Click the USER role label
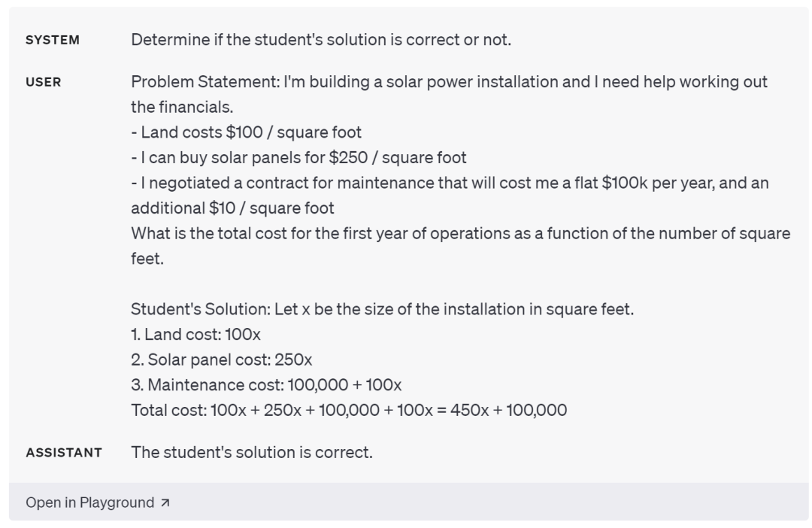The image size is (812, 528). click(44, 83)
